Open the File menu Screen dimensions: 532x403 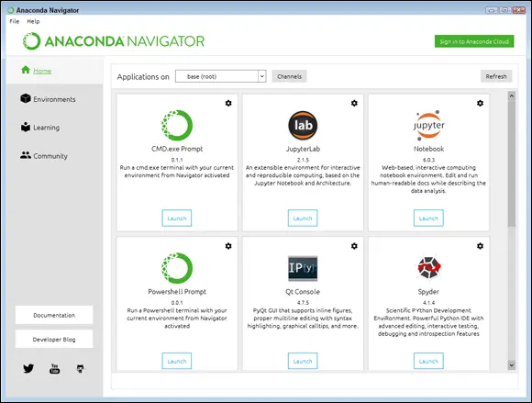[15, 21]
